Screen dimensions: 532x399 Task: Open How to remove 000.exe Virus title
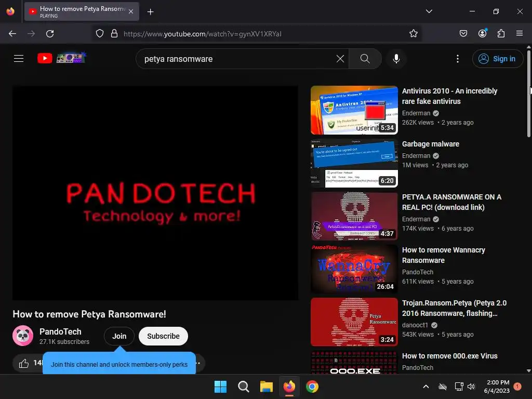click(x=449, y=356)
